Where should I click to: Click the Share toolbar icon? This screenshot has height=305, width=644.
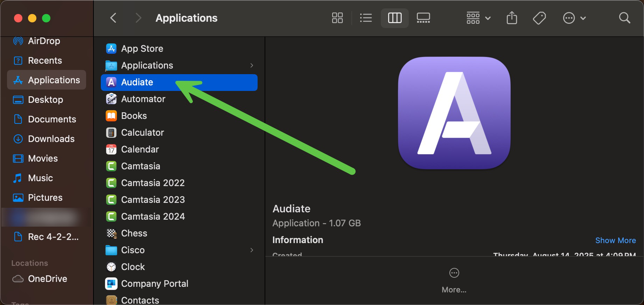pyautogui.click(x=512, y=18)
